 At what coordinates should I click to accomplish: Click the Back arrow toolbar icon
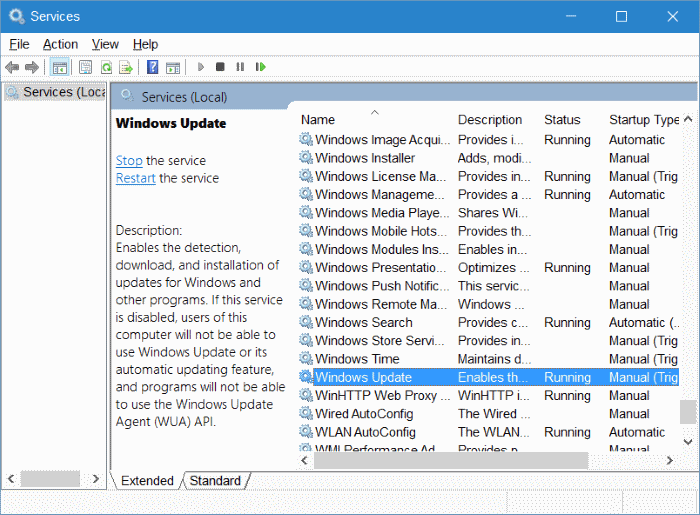tap(12, 67)
